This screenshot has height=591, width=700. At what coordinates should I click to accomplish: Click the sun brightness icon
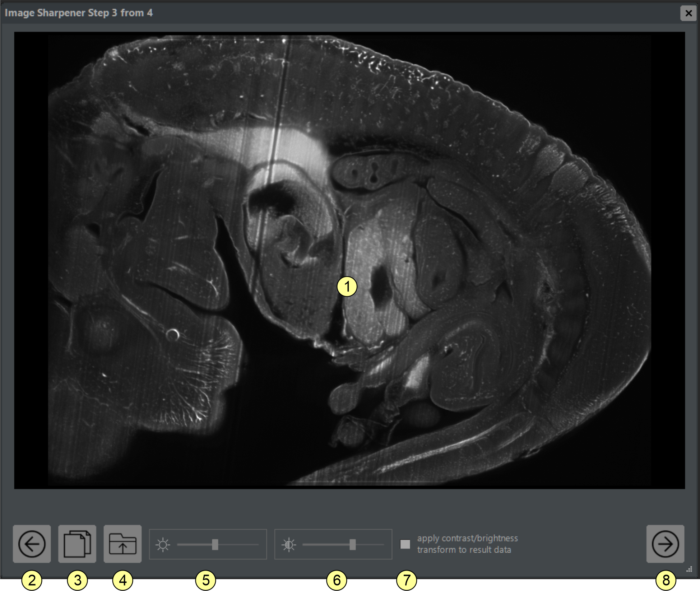click(163, 545)
